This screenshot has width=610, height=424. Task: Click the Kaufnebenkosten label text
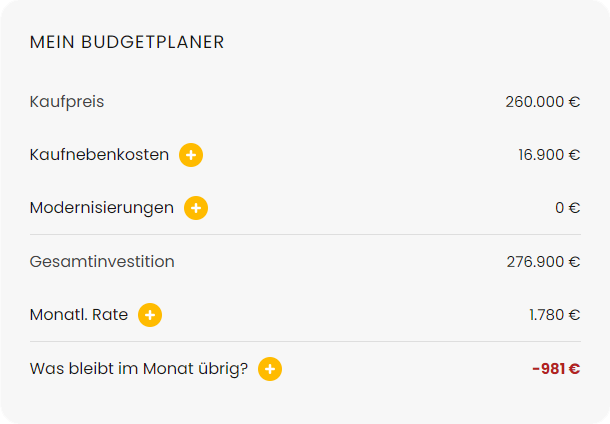point(99,155)
